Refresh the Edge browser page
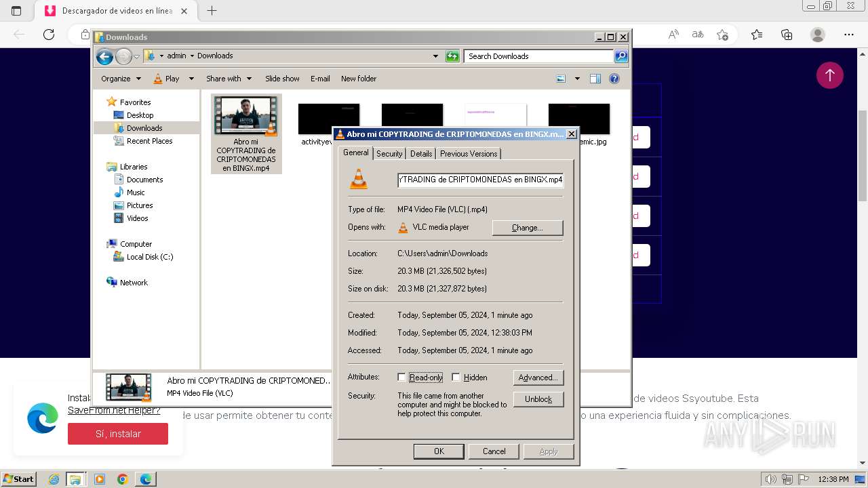The height and width of the screenshot is (488, 868). (48, 35)
